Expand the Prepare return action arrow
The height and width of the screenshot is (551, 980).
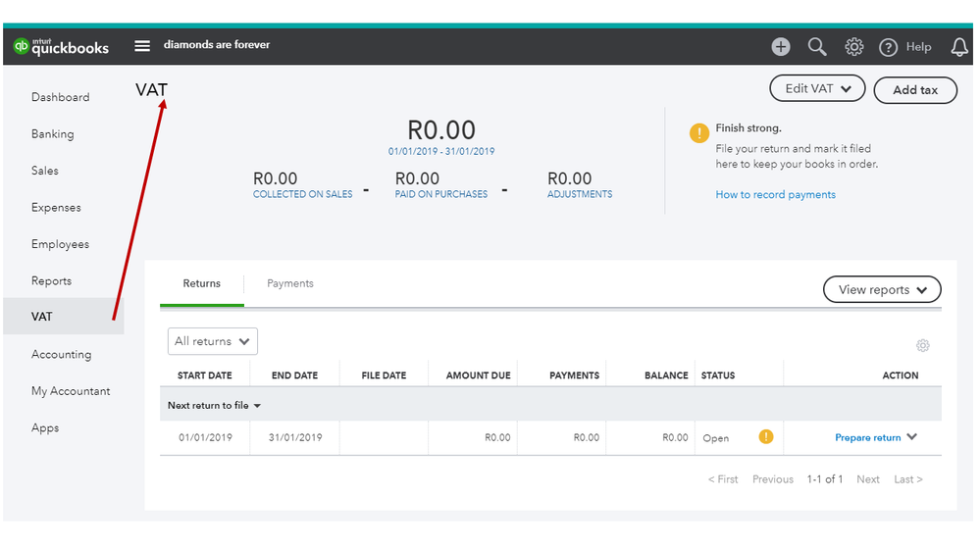(x=912, y=437)
